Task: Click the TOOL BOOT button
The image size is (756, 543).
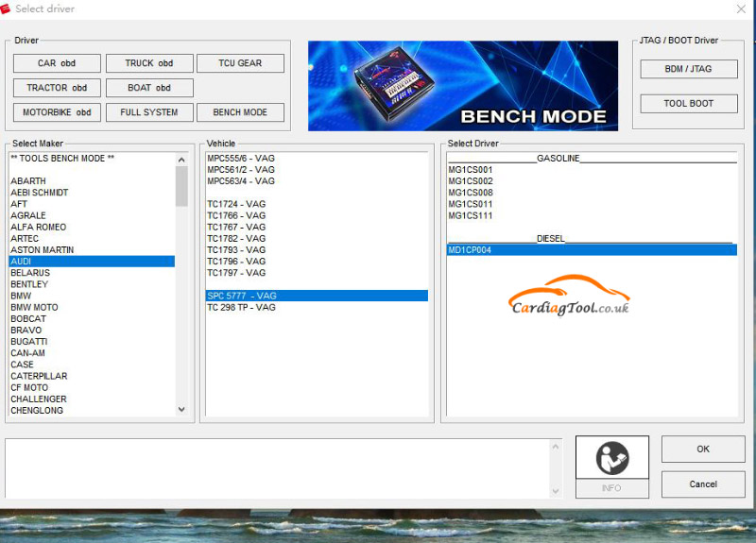Action: tap(688, 103)
